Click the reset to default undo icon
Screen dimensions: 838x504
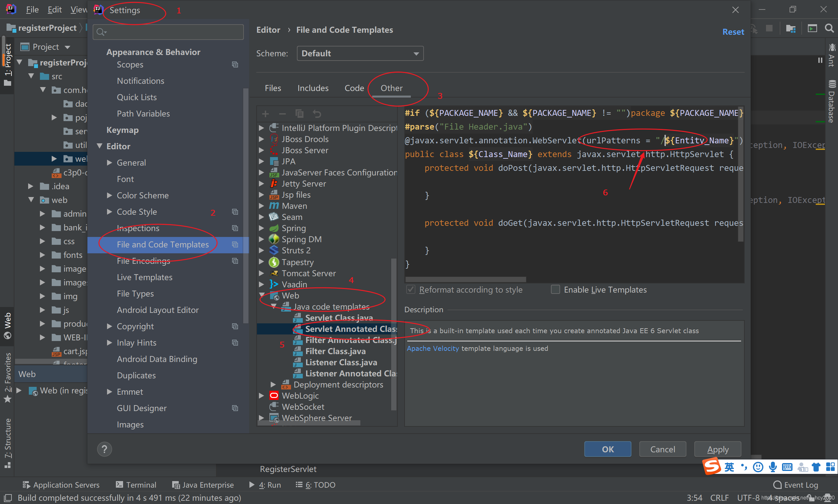tap(317, 114)
